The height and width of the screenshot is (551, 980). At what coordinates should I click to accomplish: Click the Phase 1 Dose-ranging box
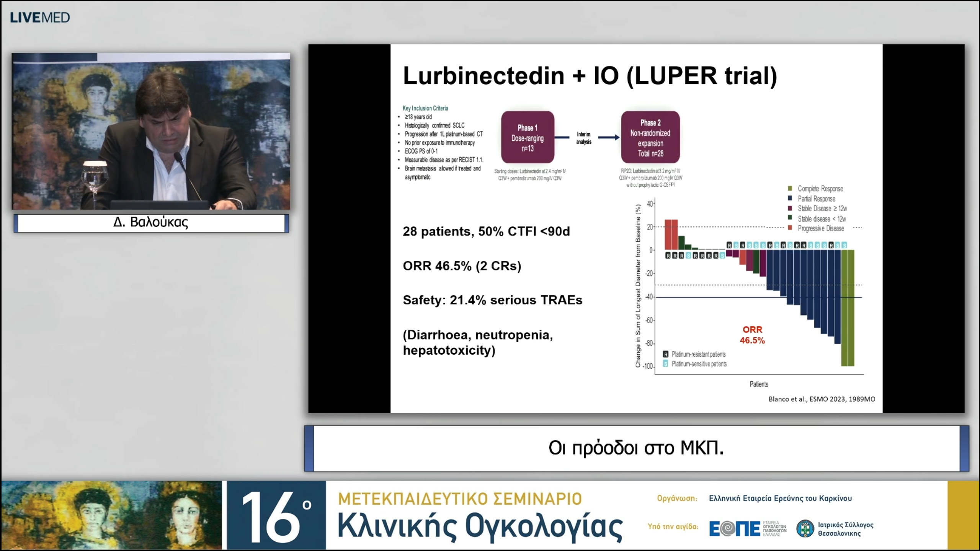coord(528,137)
